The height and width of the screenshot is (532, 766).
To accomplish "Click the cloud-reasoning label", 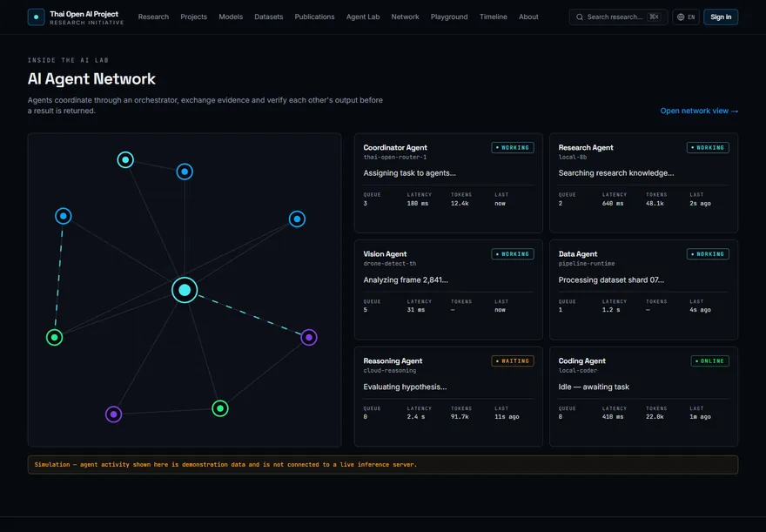I will 390,371.
